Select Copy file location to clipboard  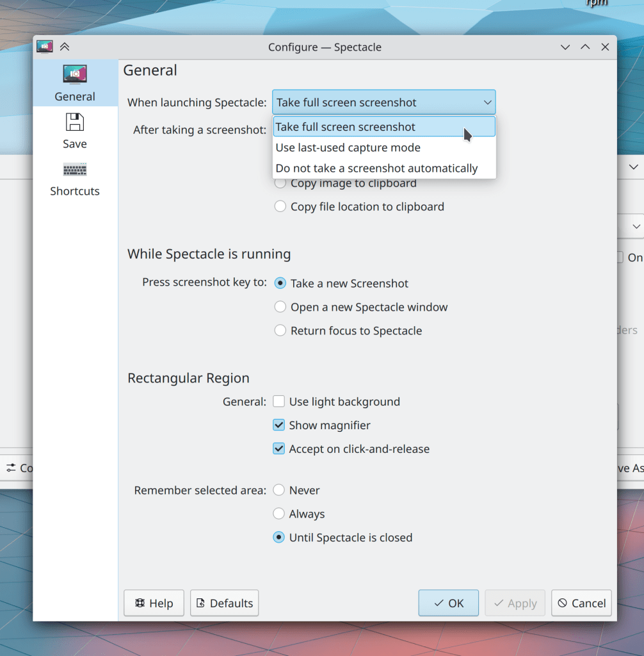[280, 206]
